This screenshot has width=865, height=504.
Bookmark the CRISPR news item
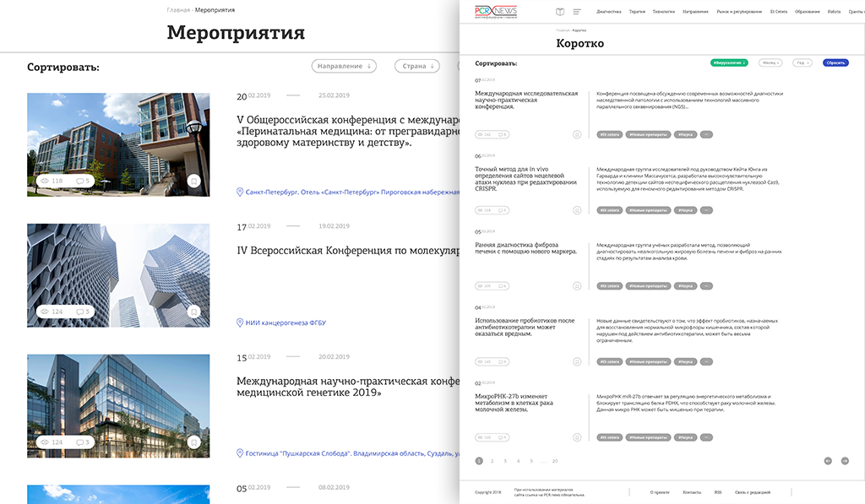click(577, 210)
